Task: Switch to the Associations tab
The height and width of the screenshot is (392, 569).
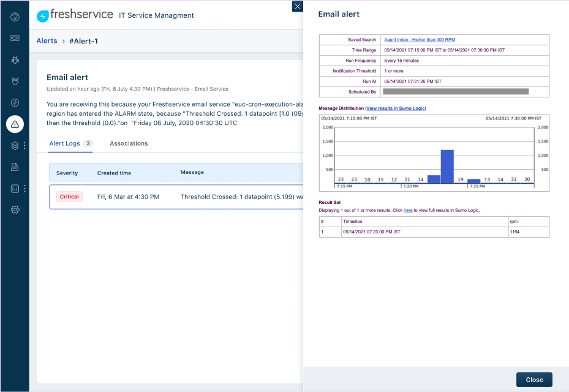Action: (129, 143)
